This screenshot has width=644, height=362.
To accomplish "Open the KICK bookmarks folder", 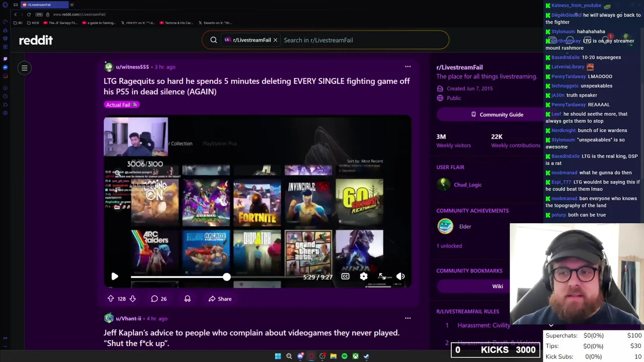I will click(34, 23).
